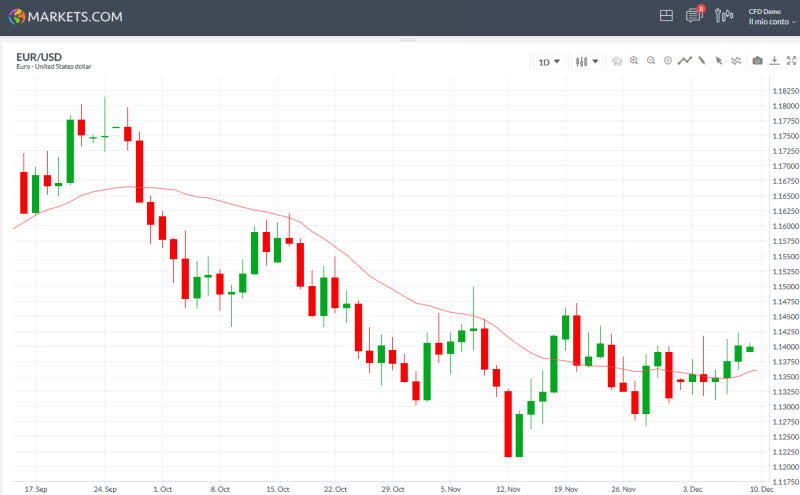Image resolution: width=800 pixels, height=495 pixels.
Task: Toggle the chart layers icon
Action: [x=617, y=61]
